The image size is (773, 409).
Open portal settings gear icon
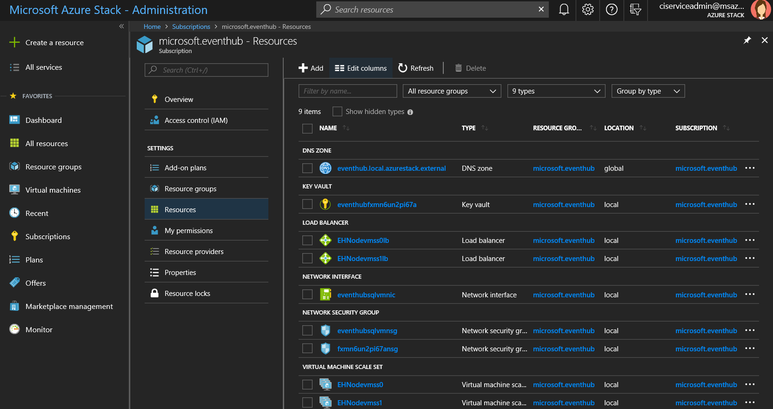click(x=588, y=9)
